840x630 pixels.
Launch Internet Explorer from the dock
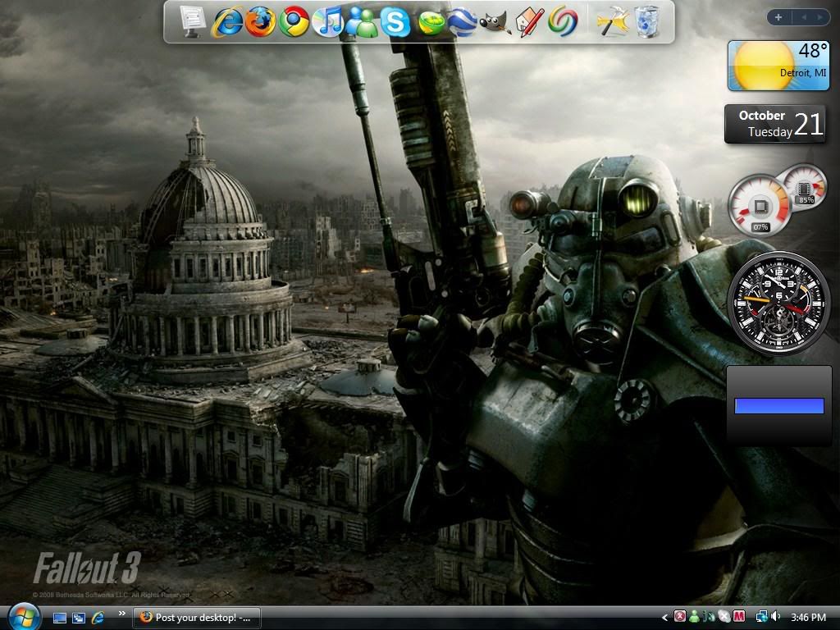coord(227,22)
